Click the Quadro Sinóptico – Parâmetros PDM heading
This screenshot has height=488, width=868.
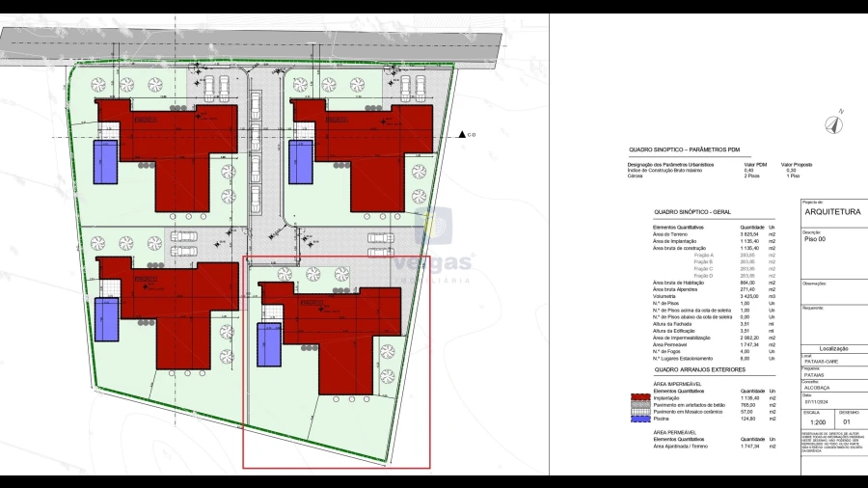click(685, 150)
